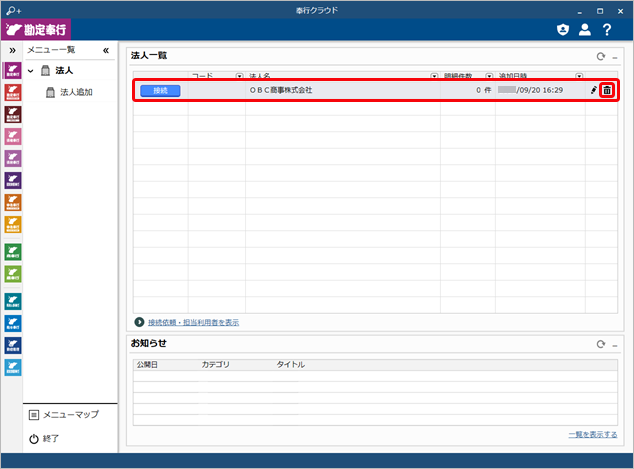The image size is (634, 469).
Task: Select 法人 in the menu tree
Action: (x=64, y=71)
